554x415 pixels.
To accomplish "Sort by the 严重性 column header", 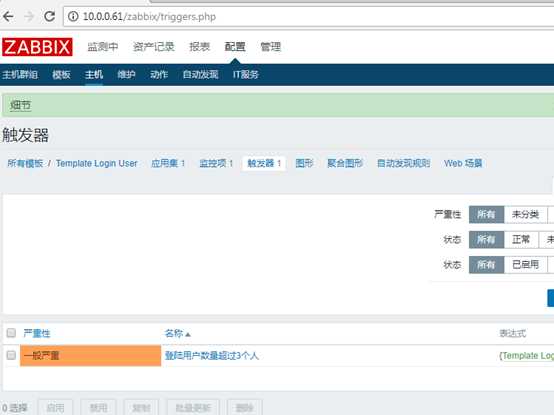I will click(37, 333).
